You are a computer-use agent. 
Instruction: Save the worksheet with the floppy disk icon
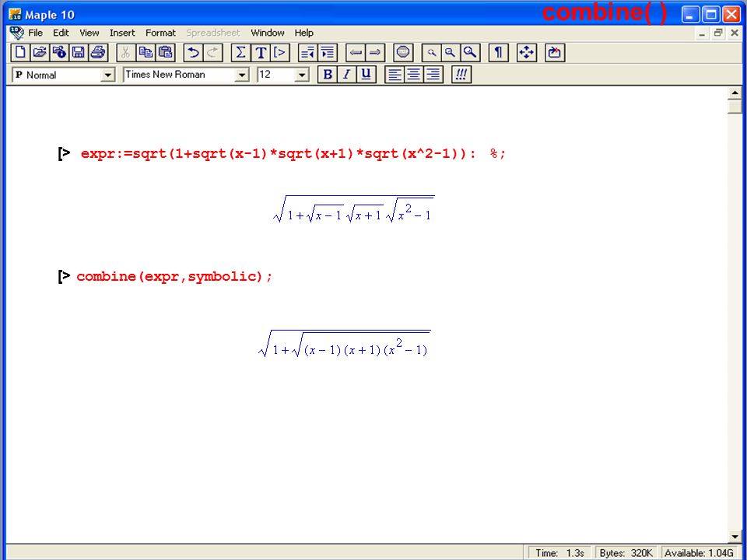click(78, 52)
